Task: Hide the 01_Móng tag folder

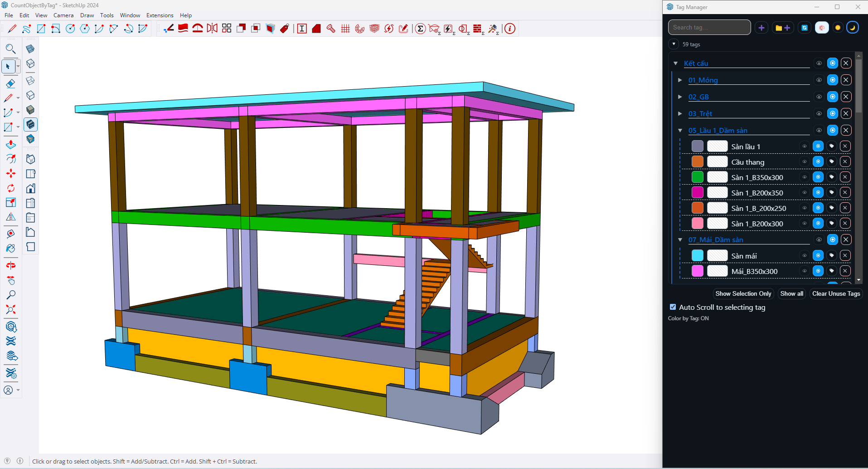Action: point(819,80)
